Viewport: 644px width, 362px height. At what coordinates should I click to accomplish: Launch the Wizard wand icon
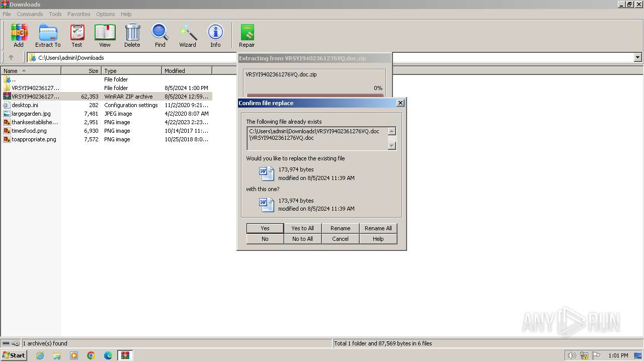point(188,36)
